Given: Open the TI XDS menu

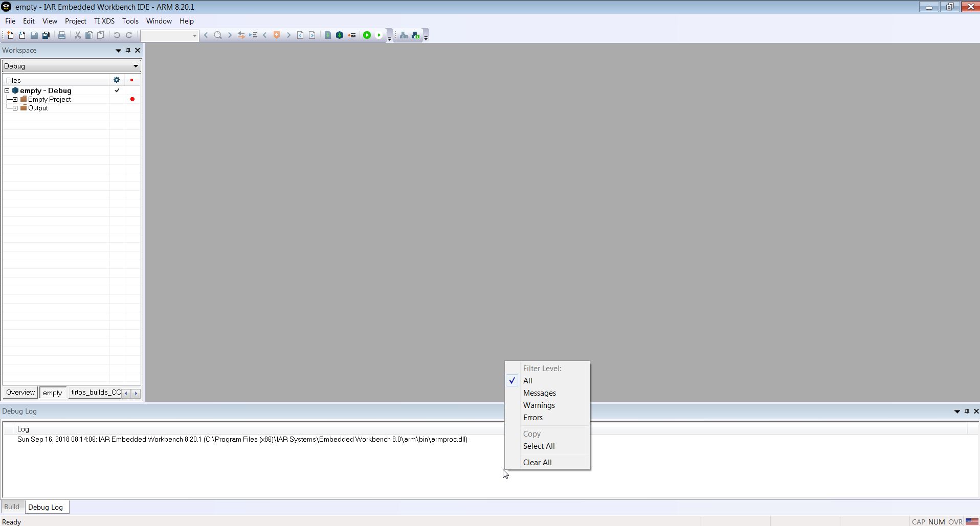Looking at the screenshot, I should pos(104,21).
